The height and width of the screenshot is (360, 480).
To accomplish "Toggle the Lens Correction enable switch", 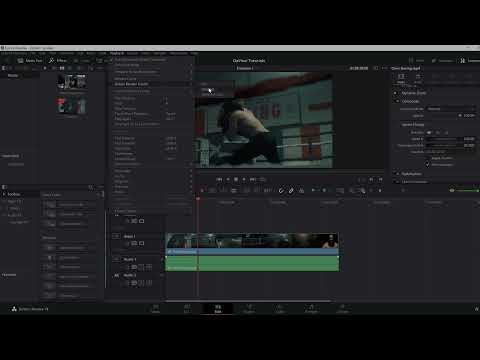I will click(396, 182).
